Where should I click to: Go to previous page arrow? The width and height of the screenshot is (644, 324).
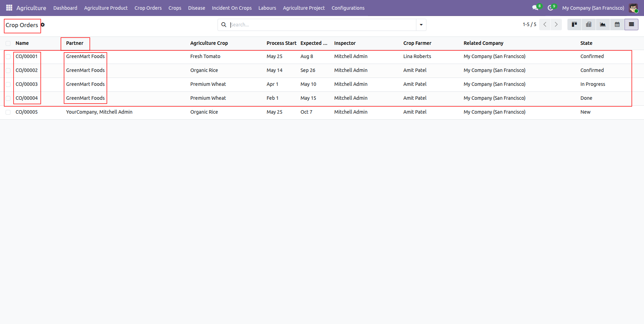click(x=545, y=24)
